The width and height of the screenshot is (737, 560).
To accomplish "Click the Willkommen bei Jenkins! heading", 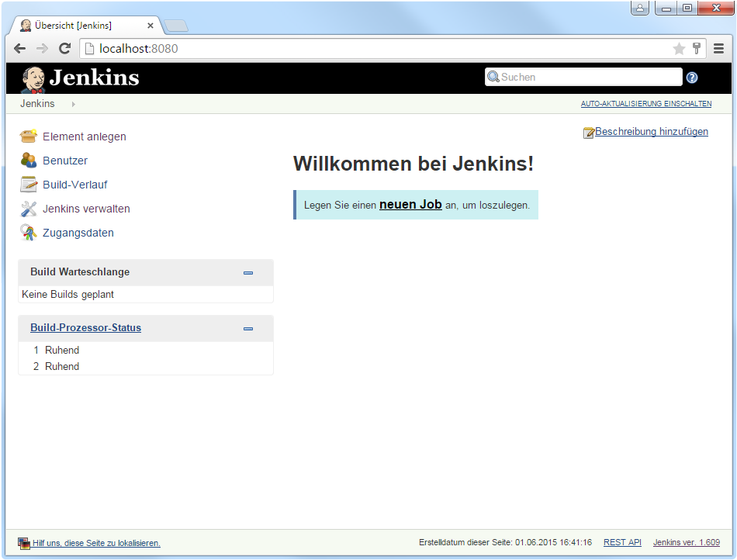I will pos(413,164).
